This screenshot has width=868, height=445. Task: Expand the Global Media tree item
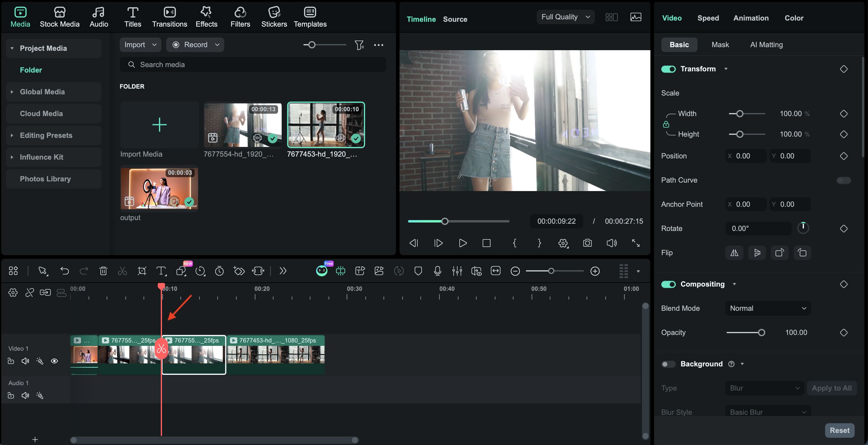click(12, 92)
